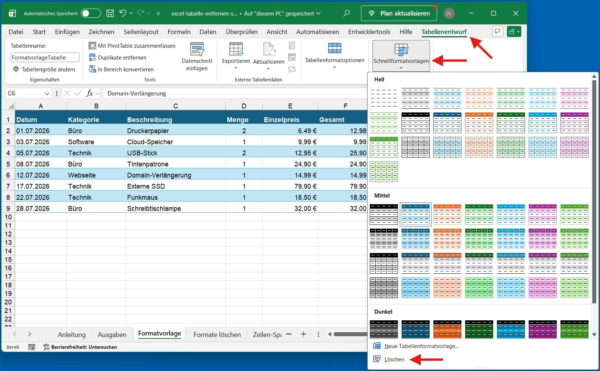Select row header 6
The width and height of the screenshot is (600, 371).
pos(8,175)
